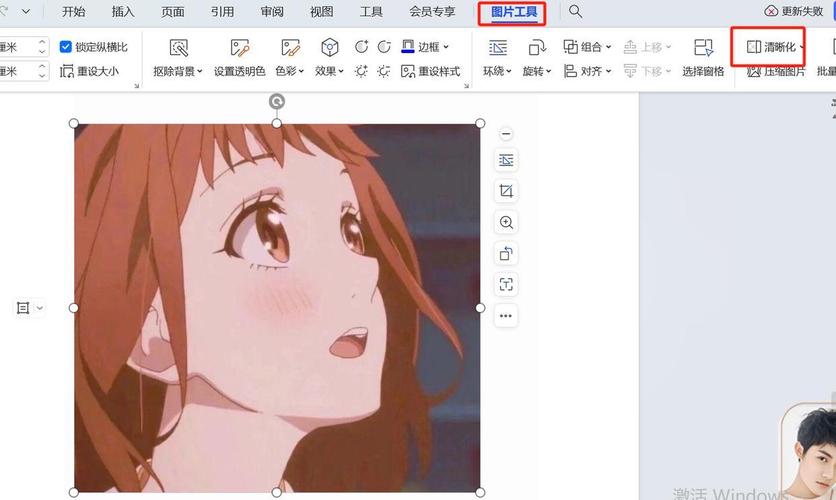This screenshot has width=836, height=500.
Task: Open the picture style dialog launcher arrow
Action: [467, 85]
